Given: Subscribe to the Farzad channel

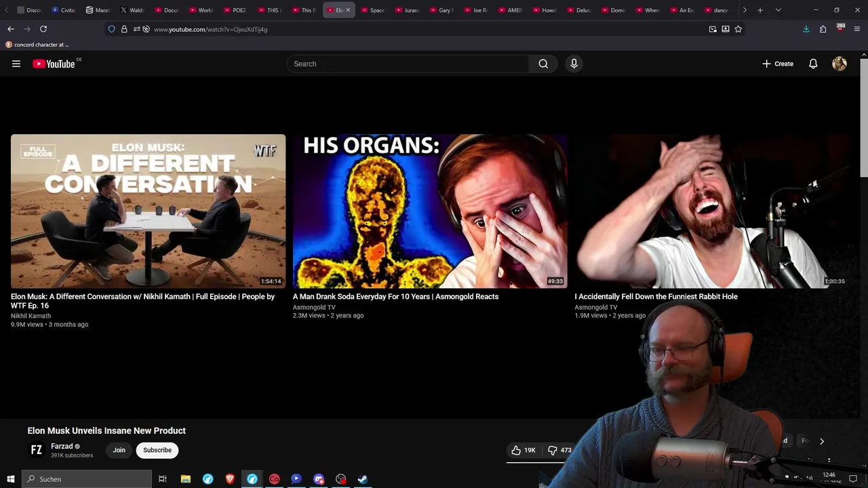Looking at the screenshot, I should [157, 450].
